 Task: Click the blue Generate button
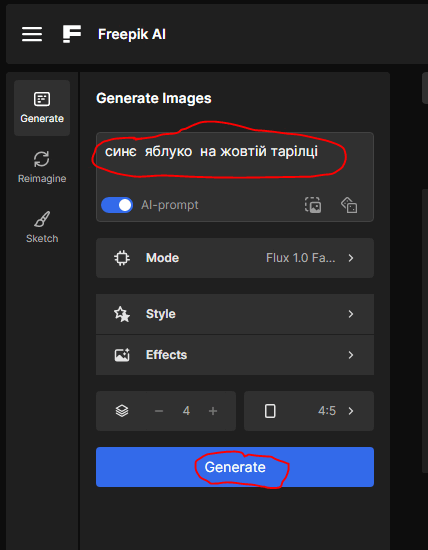(x=235, y=467)
